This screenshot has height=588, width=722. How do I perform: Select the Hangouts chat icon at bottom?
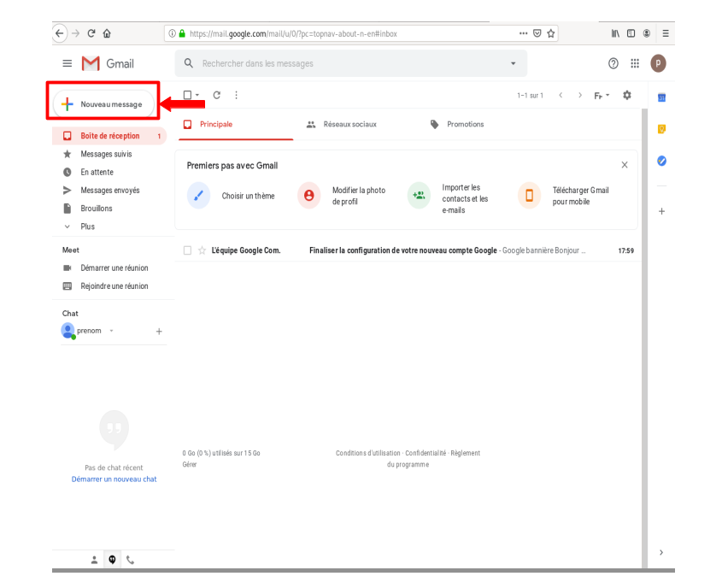[x=112, y=560]
